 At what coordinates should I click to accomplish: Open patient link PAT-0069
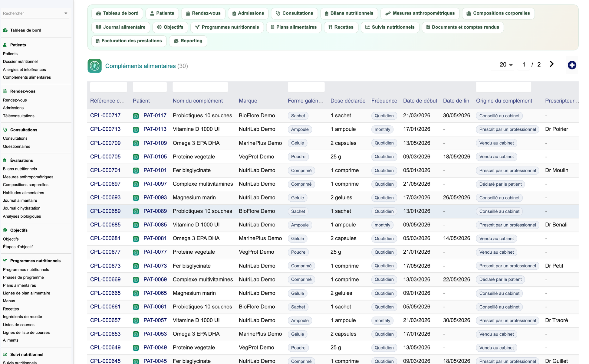click(x=155, y=279)
